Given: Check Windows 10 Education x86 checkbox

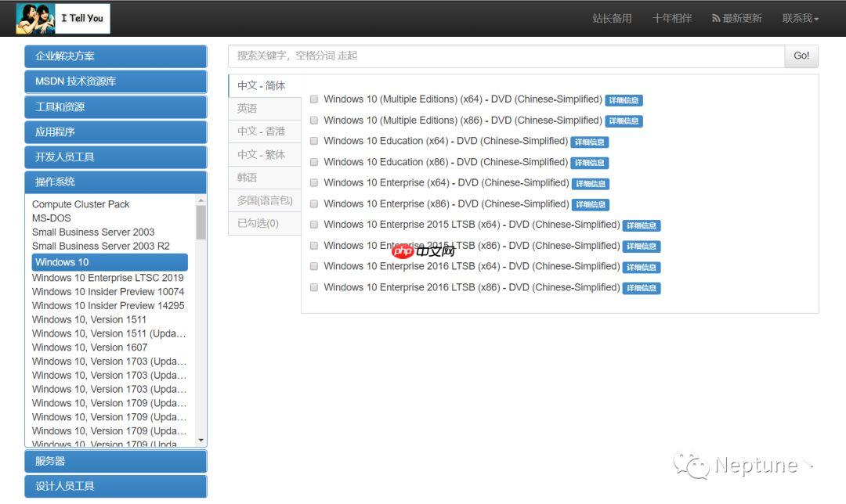Looking at the screenshot, I should [314, 162].
